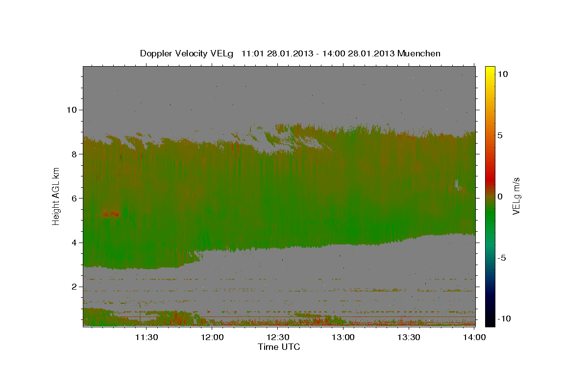Click the '14:00' time tick label

475,337
